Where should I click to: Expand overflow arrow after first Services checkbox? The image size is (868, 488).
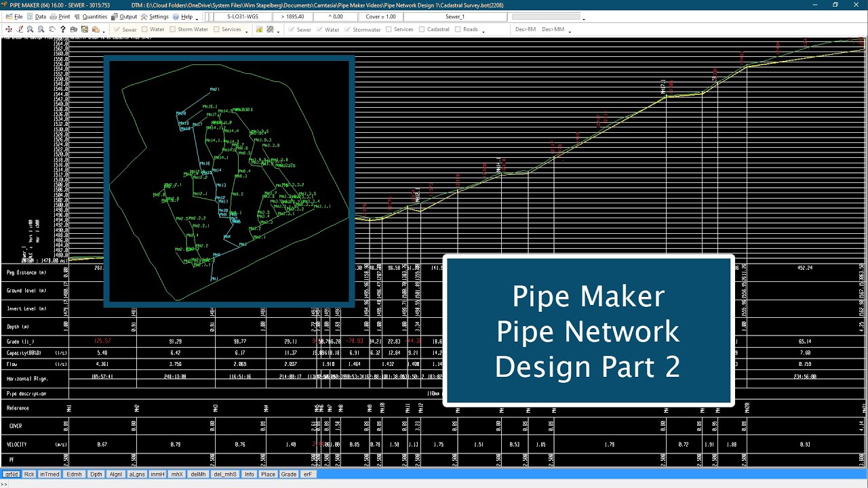[x=246, y=30]
